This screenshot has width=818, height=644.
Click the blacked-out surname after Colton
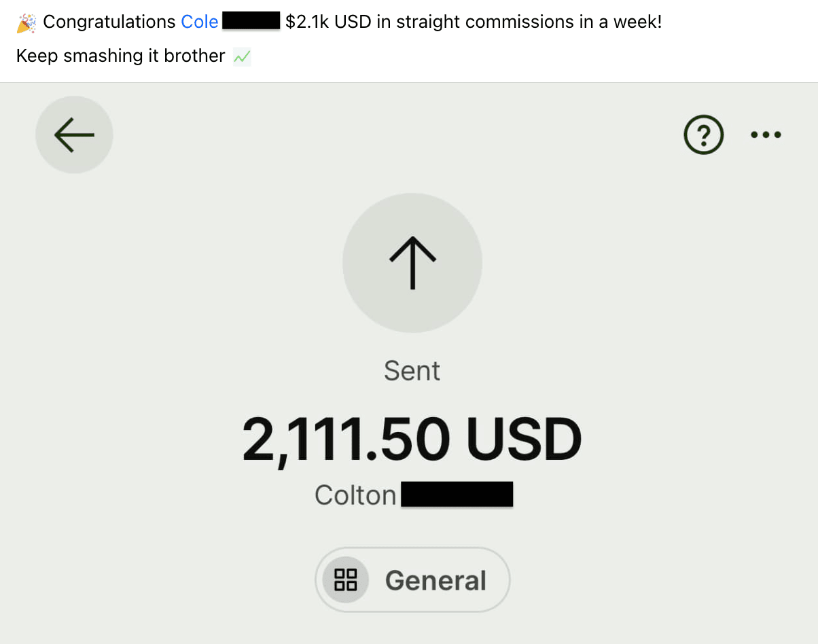(x=457, y=494)
